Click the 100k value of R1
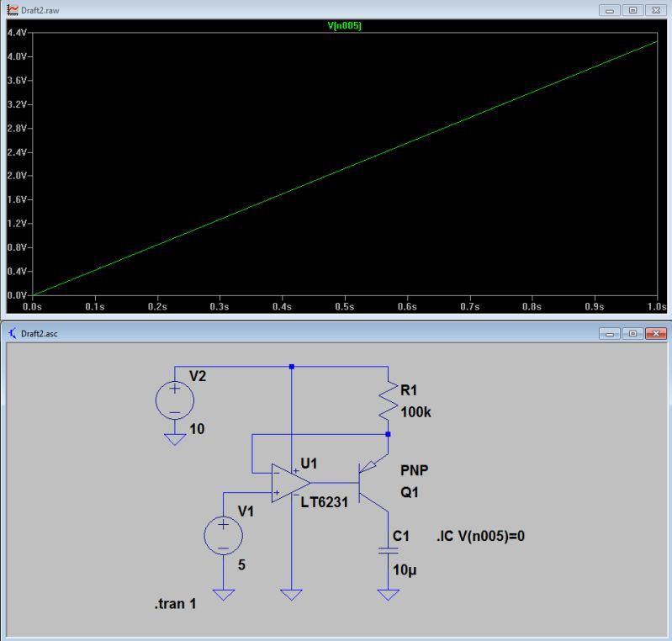Viewport: 672px width, 641px height. point(415,412)
